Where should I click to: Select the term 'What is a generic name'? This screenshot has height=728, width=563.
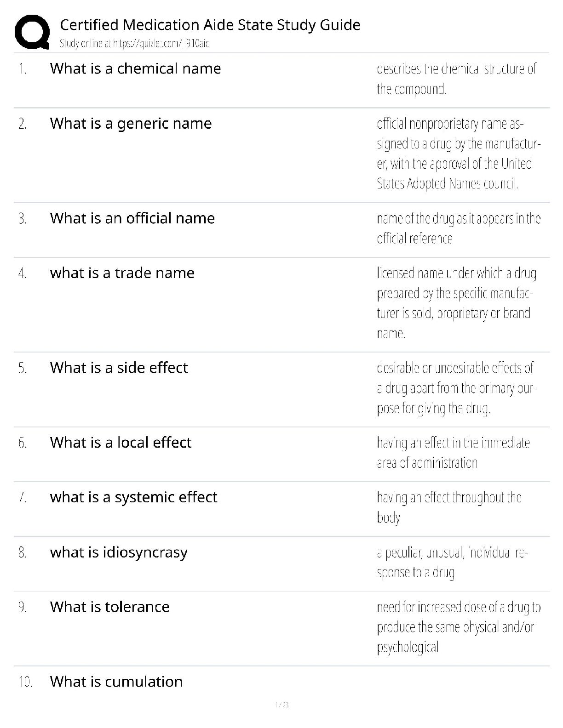(131, 123)
